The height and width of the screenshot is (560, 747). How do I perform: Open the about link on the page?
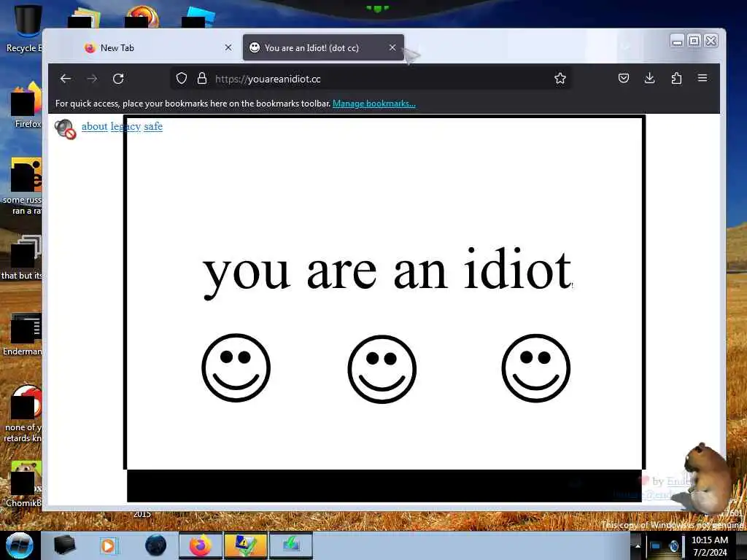point(94,126)
